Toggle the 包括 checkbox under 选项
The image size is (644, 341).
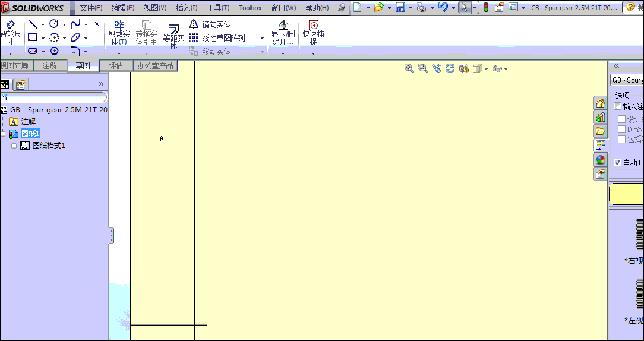coord(622,139)
